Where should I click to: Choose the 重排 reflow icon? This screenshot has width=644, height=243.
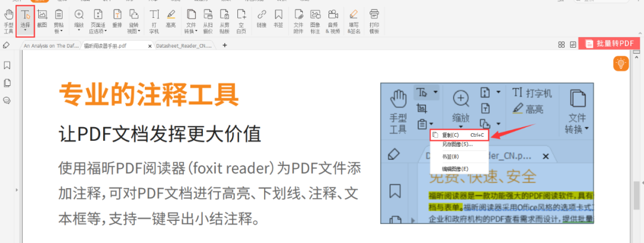pyautogui.click(x=117, y=15)
